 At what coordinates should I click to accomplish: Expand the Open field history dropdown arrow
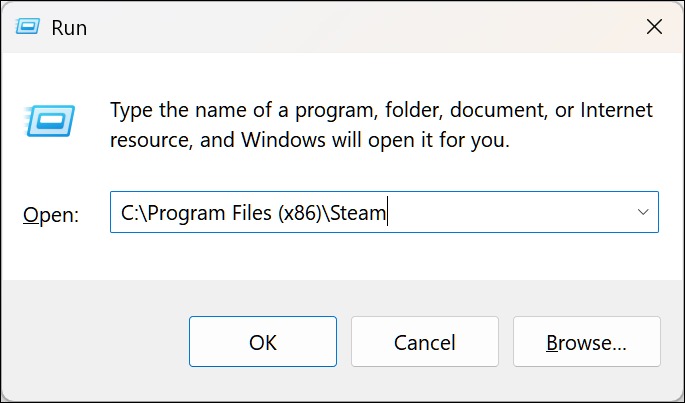pyautogui.click(x=643, y=212)
